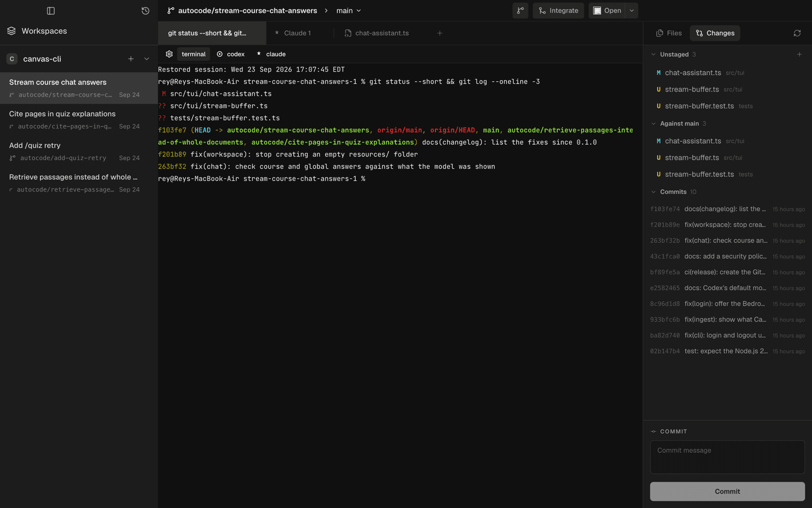Click the Commit button

click(727, 491)
